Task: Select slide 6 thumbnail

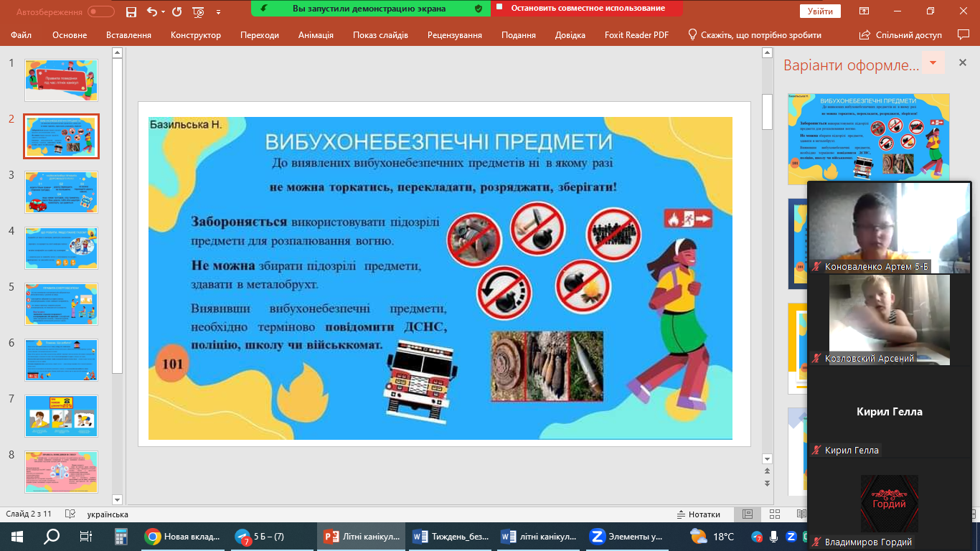Action: point(62,359)
